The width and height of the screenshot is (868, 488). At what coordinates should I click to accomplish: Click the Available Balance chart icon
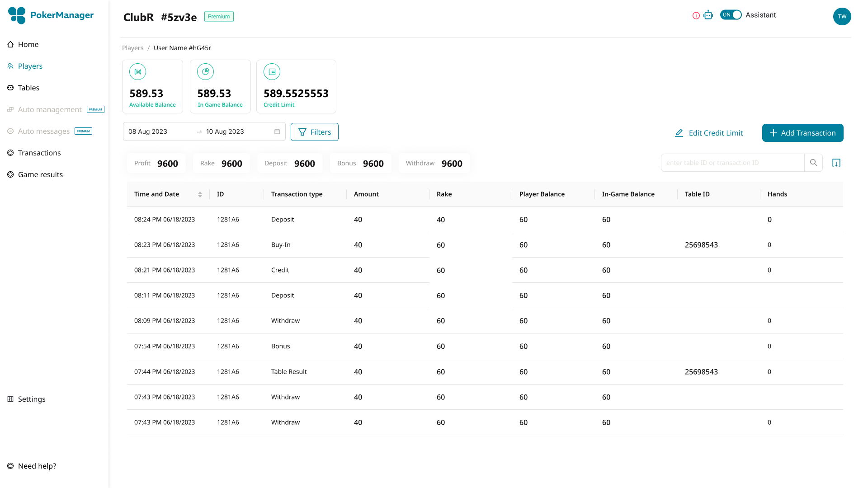tap(137, 72)
